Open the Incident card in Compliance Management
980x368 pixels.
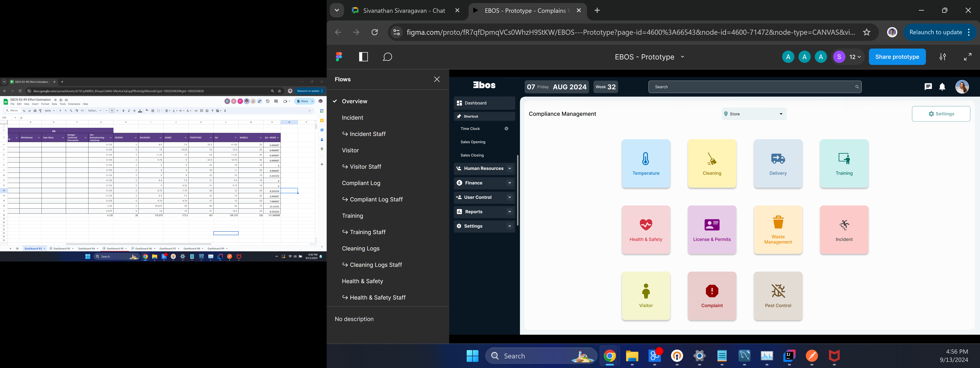click(844, 230)
